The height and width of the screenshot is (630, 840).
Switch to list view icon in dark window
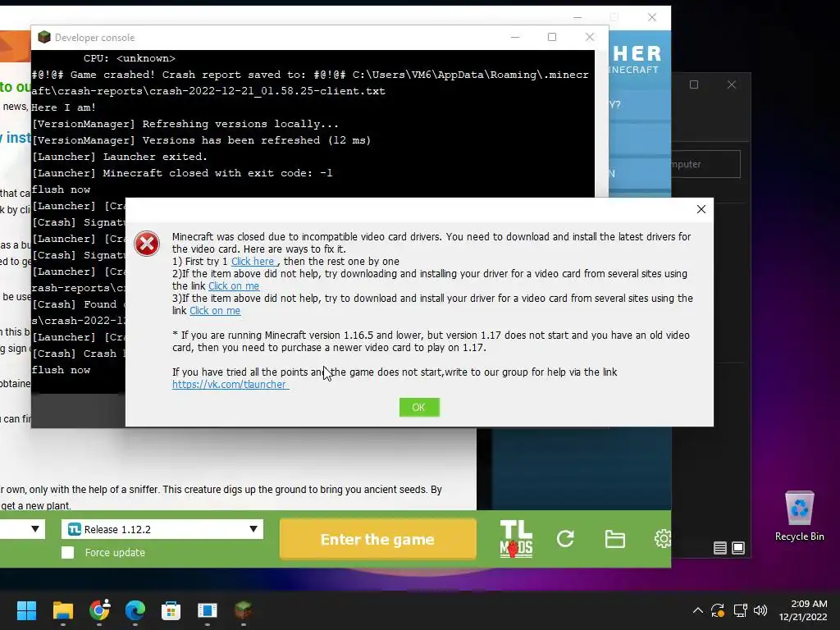pos(720,547)
